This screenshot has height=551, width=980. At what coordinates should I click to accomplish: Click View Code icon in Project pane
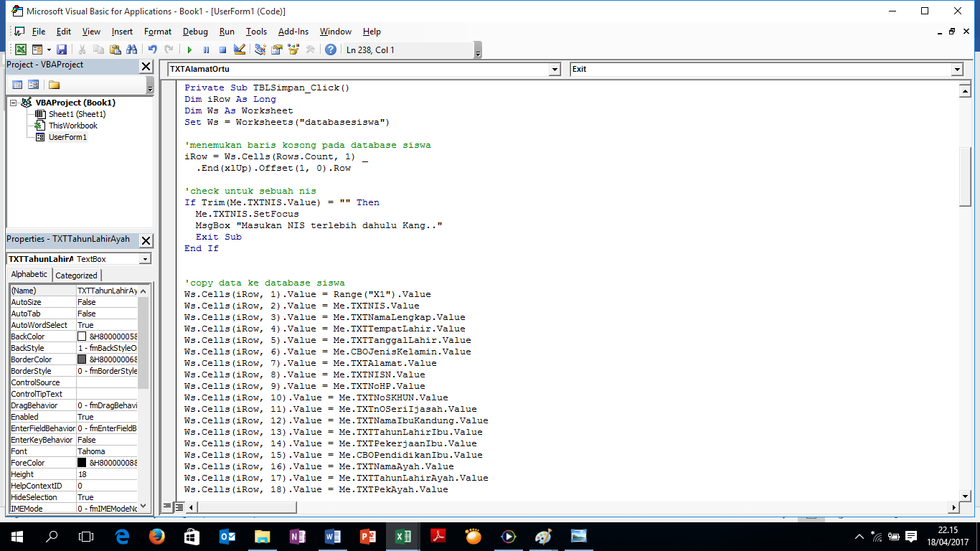click(x=17, y=85)
